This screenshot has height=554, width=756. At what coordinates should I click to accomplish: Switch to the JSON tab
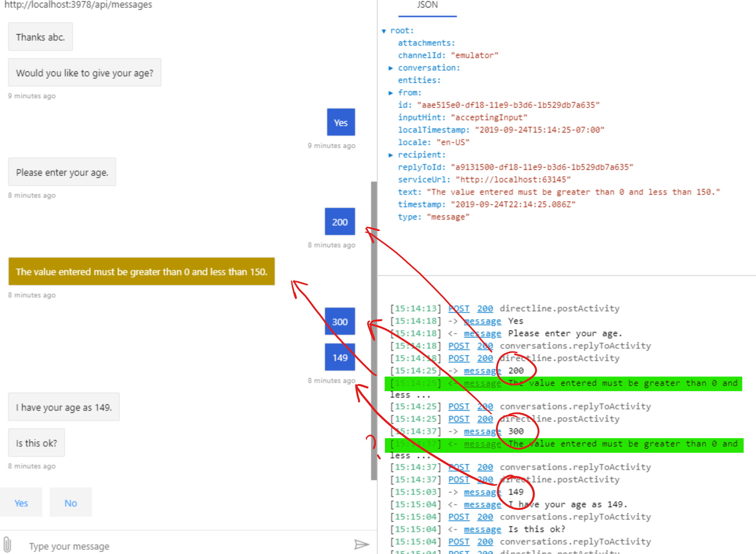[x=427, y=5]
